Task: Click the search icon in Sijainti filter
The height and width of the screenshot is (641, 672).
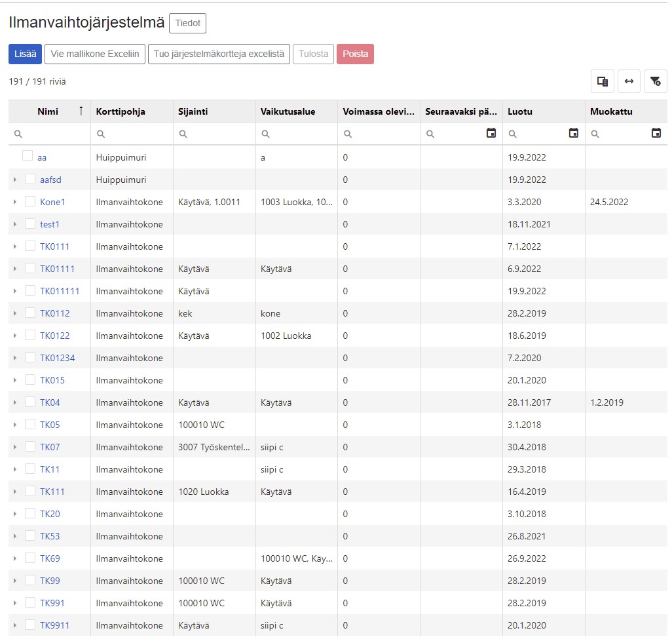Action: (183, 134)
